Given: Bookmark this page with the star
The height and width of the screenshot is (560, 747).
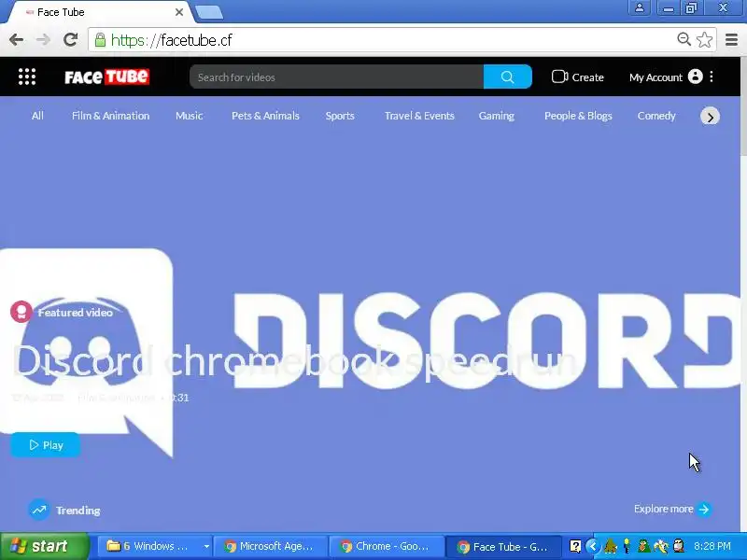Looking at the screenshot, I should (x=705, y=39).
